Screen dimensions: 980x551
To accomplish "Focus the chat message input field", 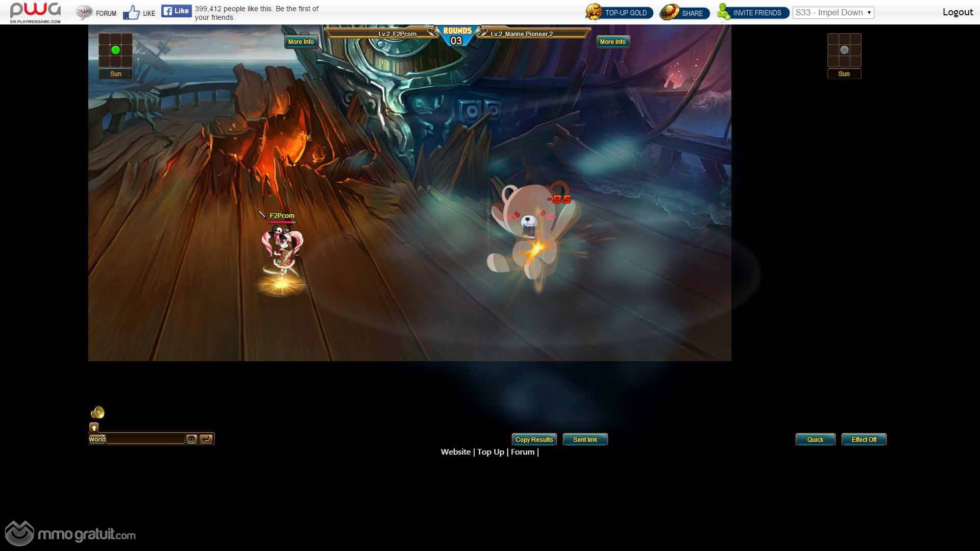I will pos(145,439).
